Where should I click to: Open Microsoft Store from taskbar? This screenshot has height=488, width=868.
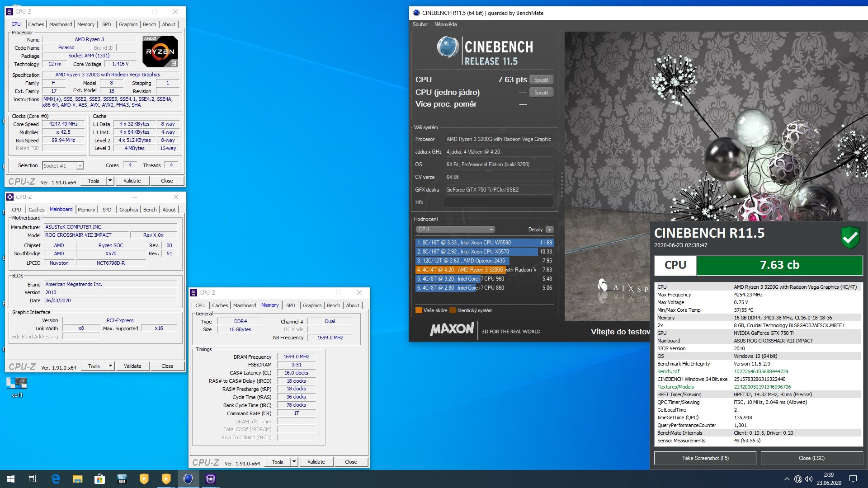click(100, 479)
